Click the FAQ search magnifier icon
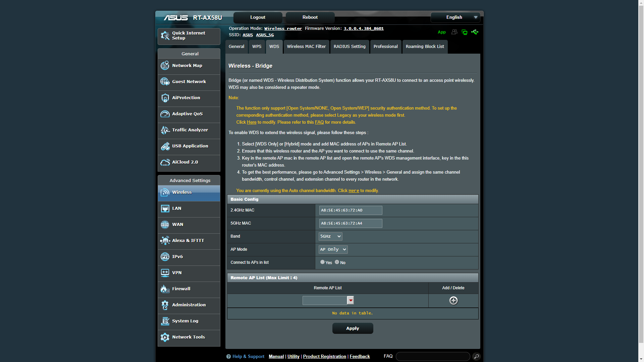 pos(476,357)
